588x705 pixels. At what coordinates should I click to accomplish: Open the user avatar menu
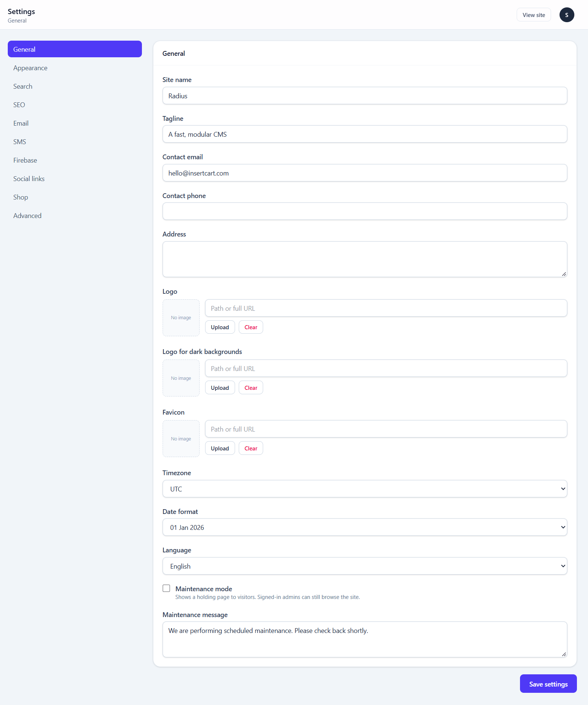tap(567, 15)
